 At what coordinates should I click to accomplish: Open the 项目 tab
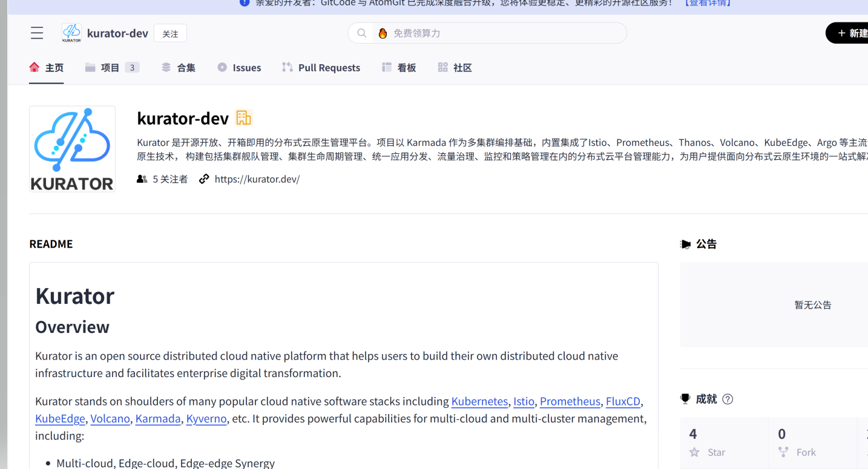click(x=113, y=68)
